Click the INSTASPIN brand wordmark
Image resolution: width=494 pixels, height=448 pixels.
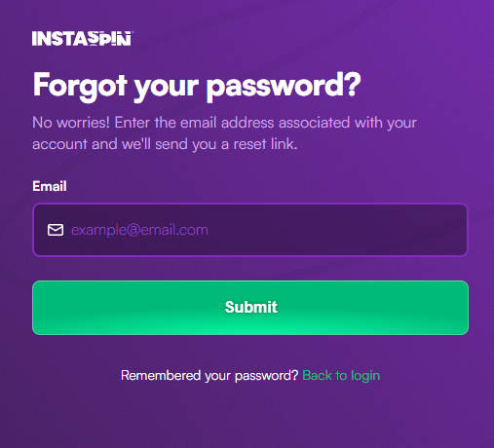click(83, 39)
